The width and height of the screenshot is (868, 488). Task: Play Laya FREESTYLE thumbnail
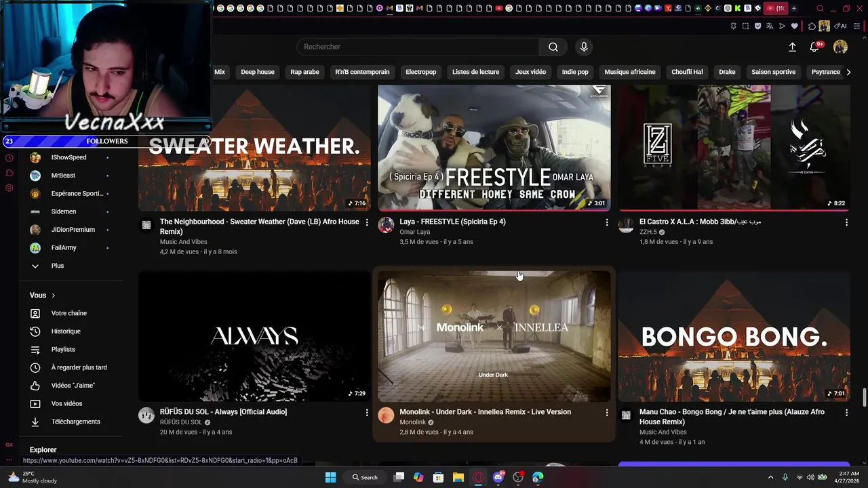[x=494, y=147]
